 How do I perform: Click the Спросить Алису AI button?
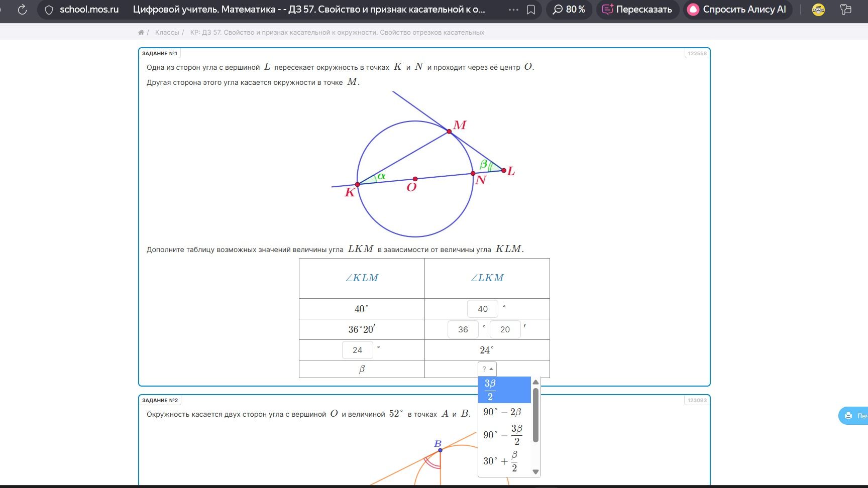(737, 10)
